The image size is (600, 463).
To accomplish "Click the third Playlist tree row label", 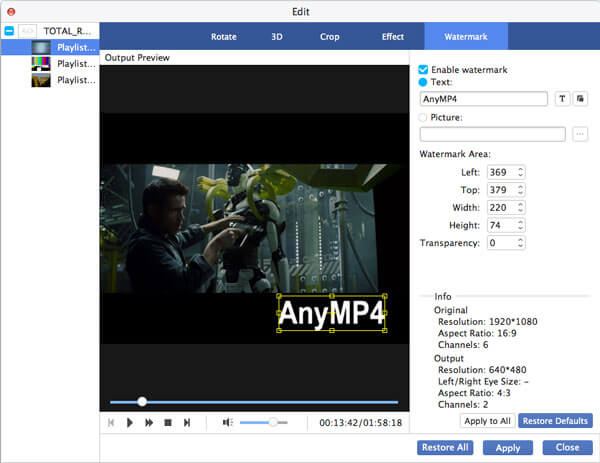I will coord(76,80).
